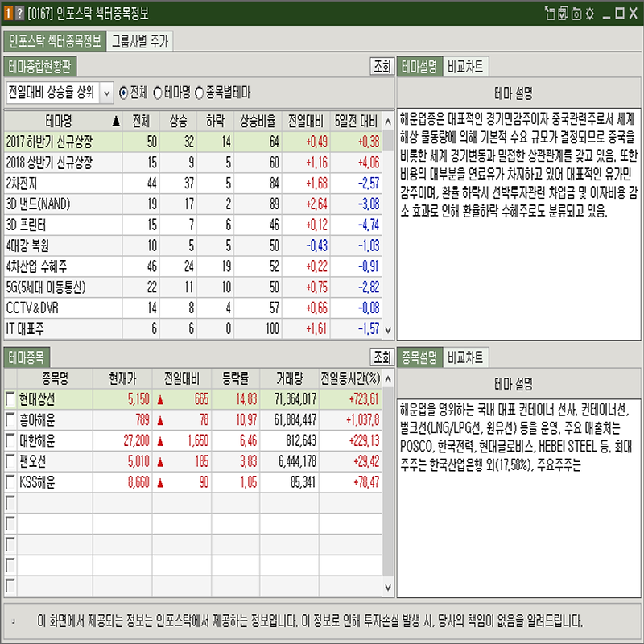
Task: Check the box for 흥아해운
Action: click(10, 419)
